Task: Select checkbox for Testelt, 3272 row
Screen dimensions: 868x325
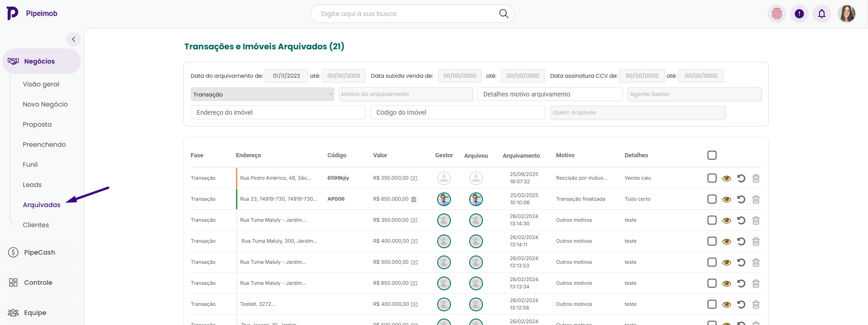Action: click(x=712, y=304)
